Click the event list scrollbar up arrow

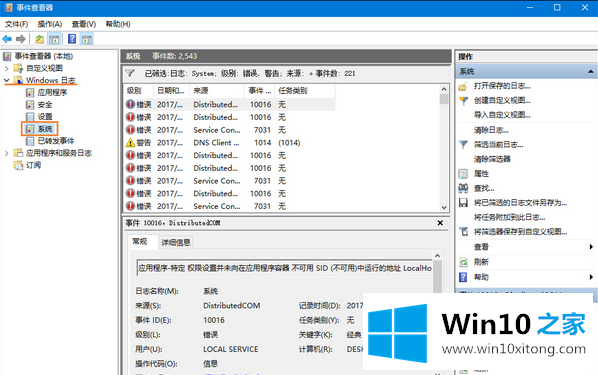click(x=444, y=89)
